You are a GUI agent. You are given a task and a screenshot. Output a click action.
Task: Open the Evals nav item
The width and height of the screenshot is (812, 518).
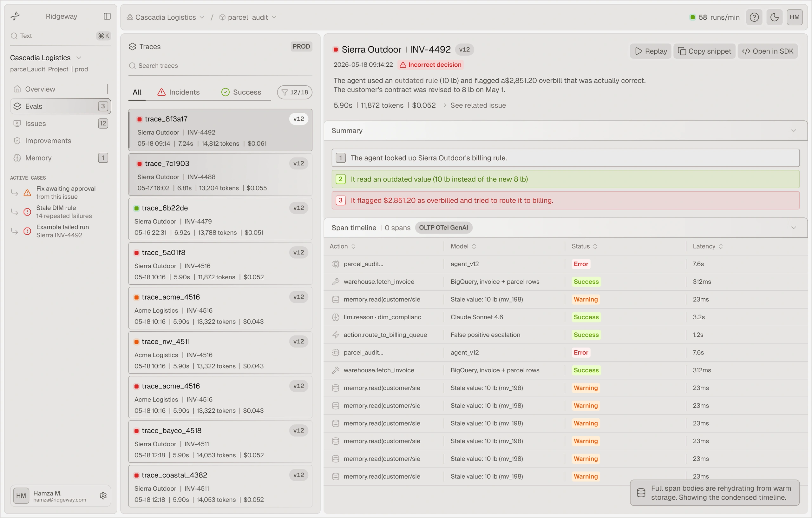pyautogui.click(x=60, y=106)
